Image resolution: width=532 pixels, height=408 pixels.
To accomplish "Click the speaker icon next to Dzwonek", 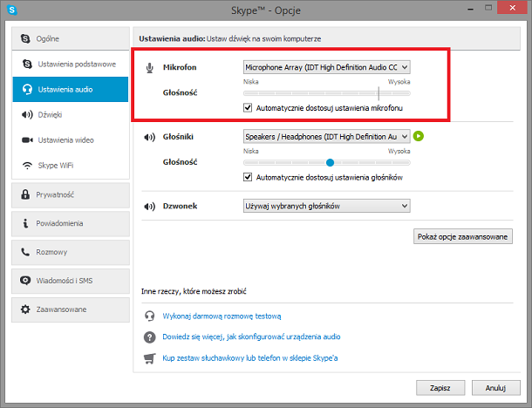I will coord(150,207).
